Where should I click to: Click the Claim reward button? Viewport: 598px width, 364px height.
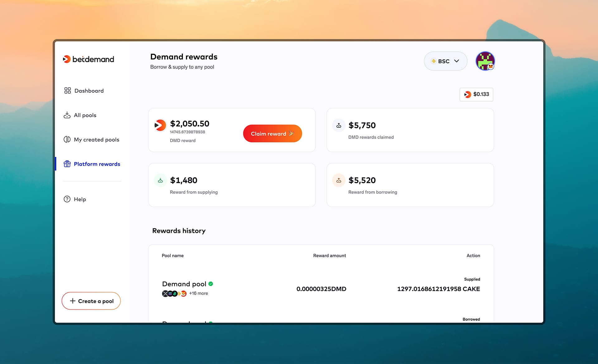click(x=272, y=133)
